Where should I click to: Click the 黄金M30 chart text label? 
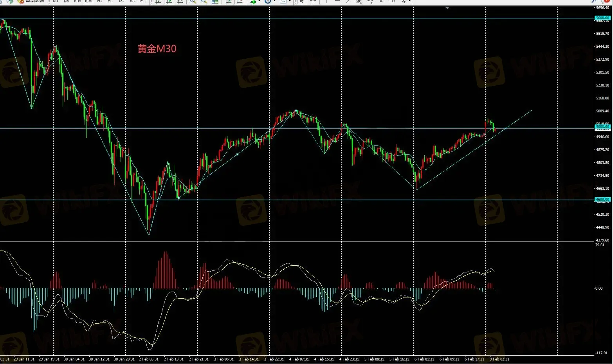click(157, 49)
